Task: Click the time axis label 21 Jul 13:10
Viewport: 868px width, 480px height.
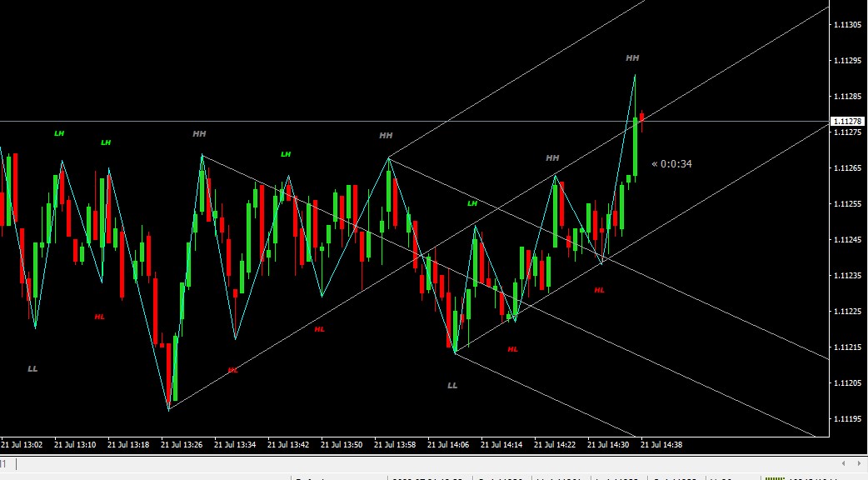Action: pyautogui.click(x=75, y=444)
